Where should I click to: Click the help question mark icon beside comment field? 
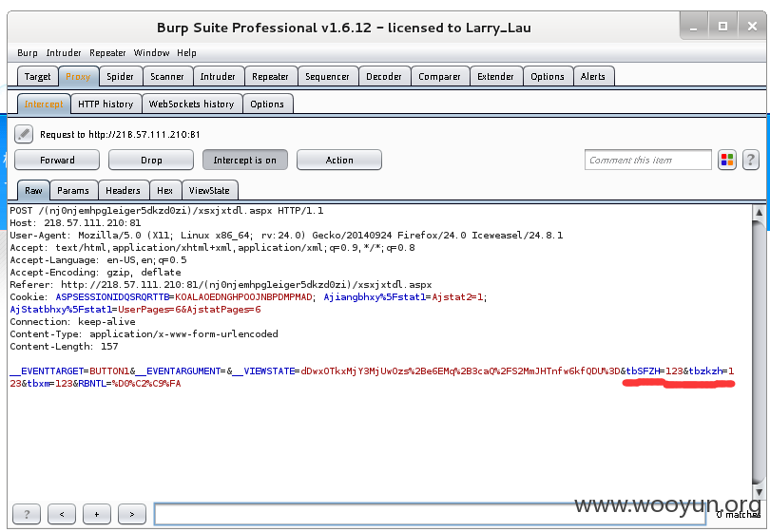[750, 160]
